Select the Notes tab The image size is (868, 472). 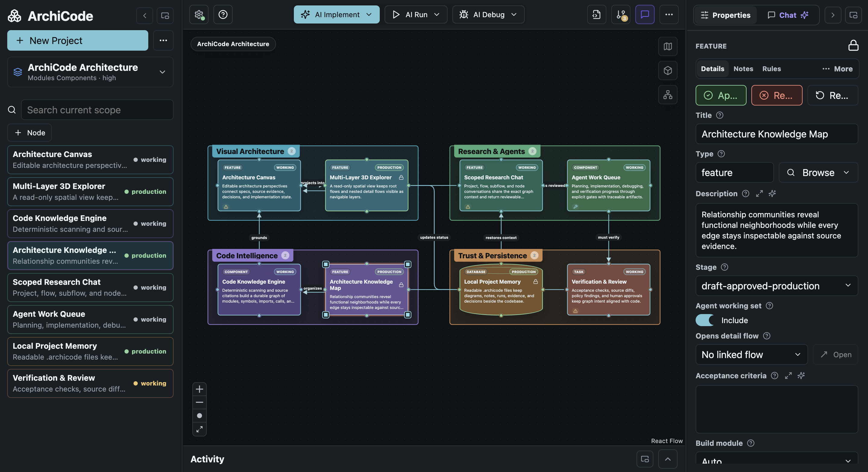pos(743,69)
